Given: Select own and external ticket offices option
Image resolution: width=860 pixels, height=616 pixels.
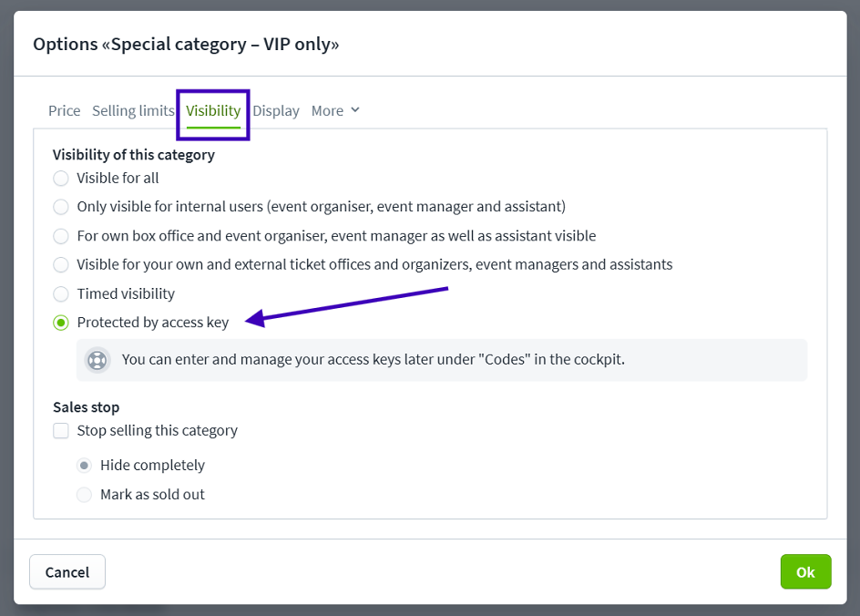Looking at the screenshot, I should (x=61, y=265).
